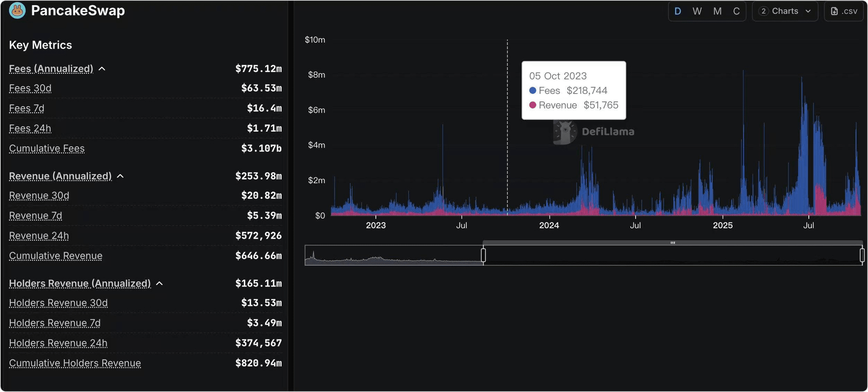868x392 pixels.
Task: Click the Revenue 30d metric label
Action: pyautogui.click(x=39, y=196)
